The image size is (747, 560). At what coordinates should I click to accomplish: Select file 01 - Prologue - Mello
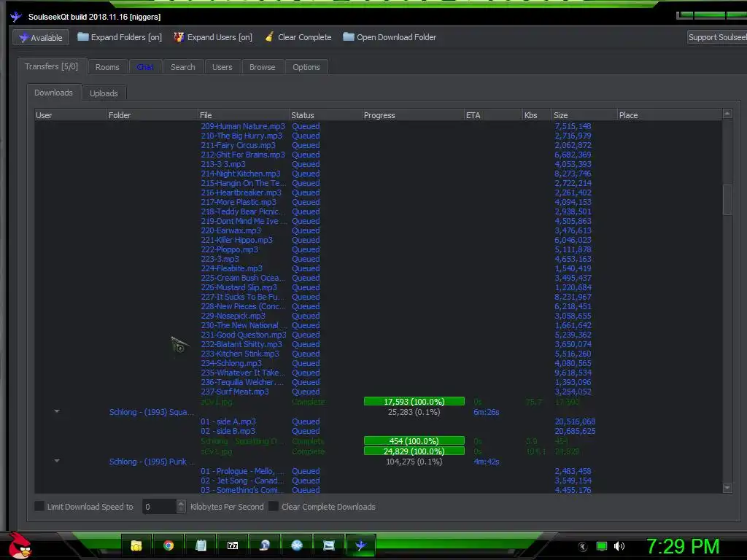242,471
